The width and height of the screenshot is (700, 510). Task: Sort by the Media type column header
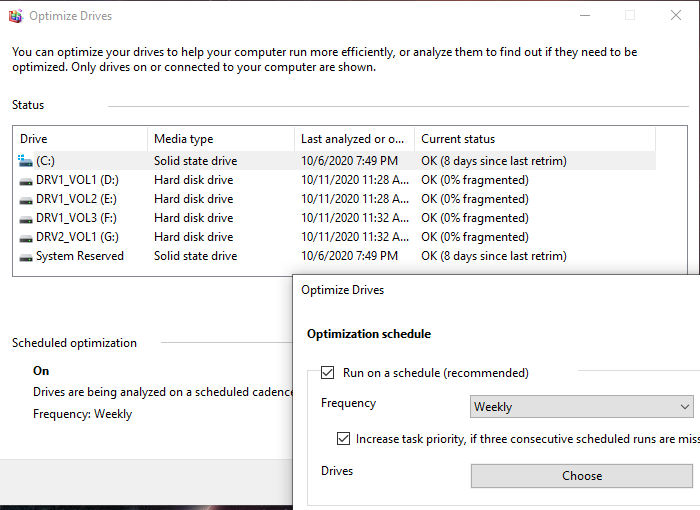220,139
